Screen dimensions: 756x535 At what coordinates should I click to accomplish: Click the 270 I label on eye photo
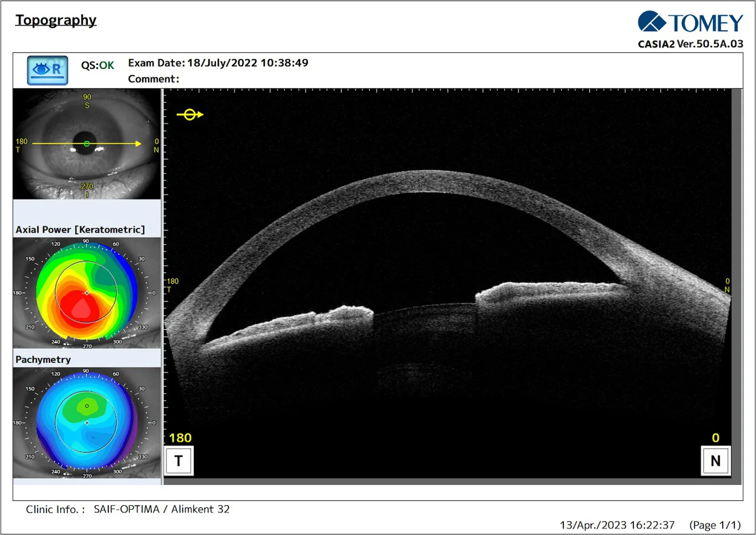pyautogui.click(x=87, y=190)
